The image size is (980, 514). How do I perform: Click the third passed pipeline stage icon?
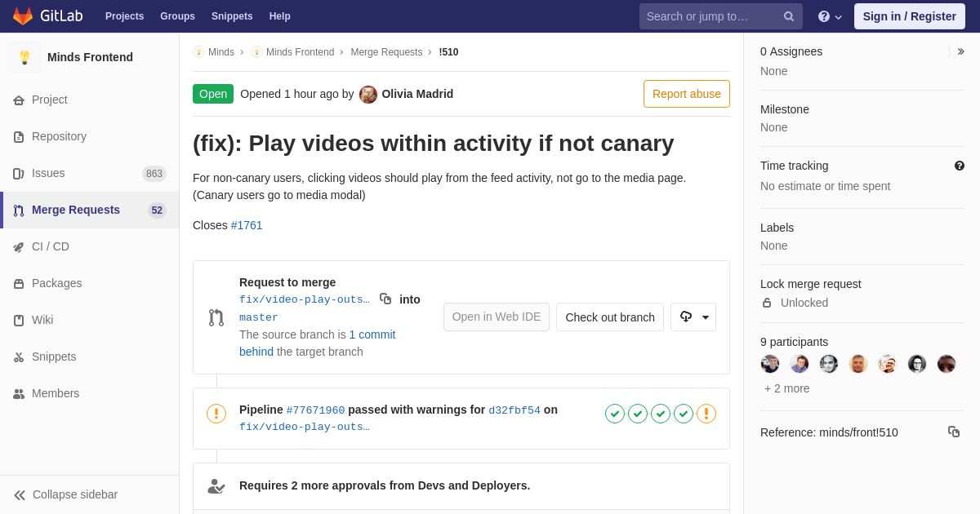click(661, 414)
